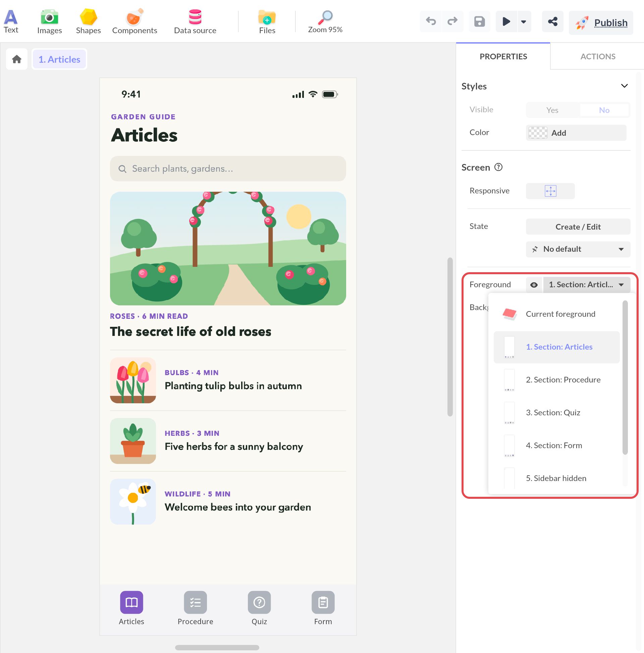Open the Data source tool
This screenshot has width=644, height=653.
[x=195, y=22]
